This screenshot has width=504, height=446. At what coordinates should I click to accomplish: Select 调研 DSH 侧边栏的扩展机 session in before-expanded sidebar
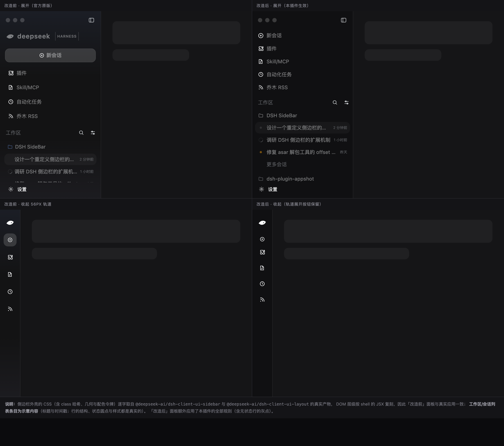point(50,172)
